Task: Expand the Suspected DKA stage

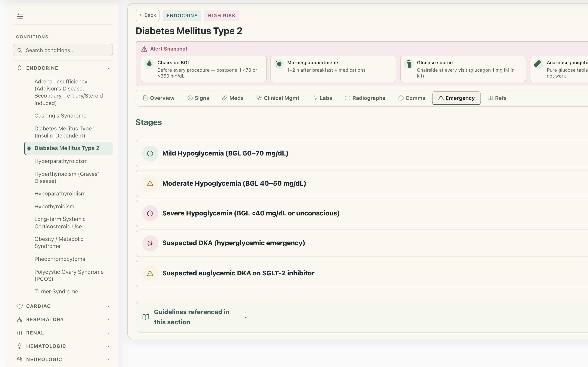Action: pos(362,243)
